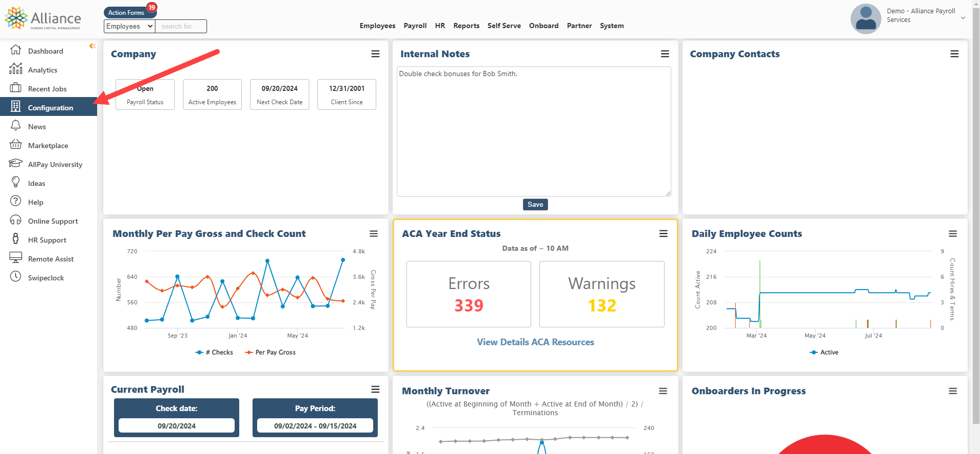The image size is (980, 454).
Task: Click the Open Payroll Status tile
Action: 145,94
